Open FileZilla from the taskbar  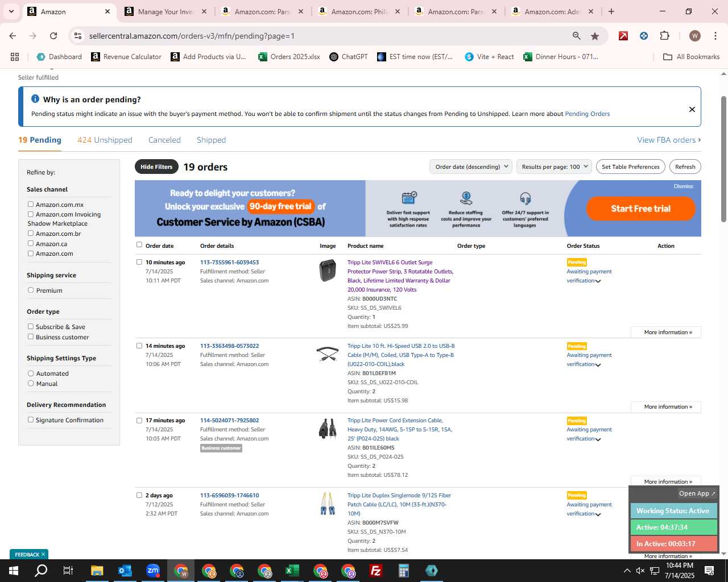[x=375, y=571]
